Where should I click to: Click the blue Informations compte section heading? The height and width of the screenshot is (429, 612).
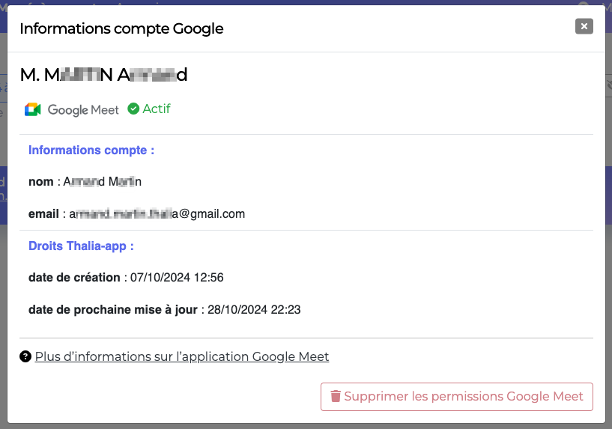coord(91,150)
